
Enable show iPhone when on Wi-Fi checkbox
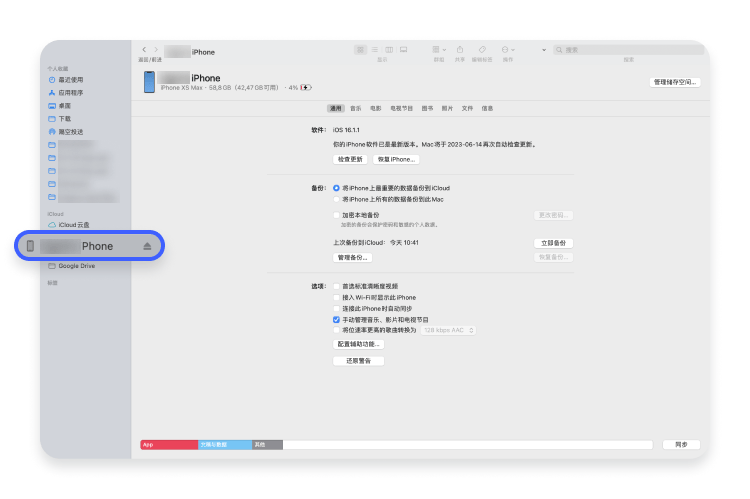(336, 298)
